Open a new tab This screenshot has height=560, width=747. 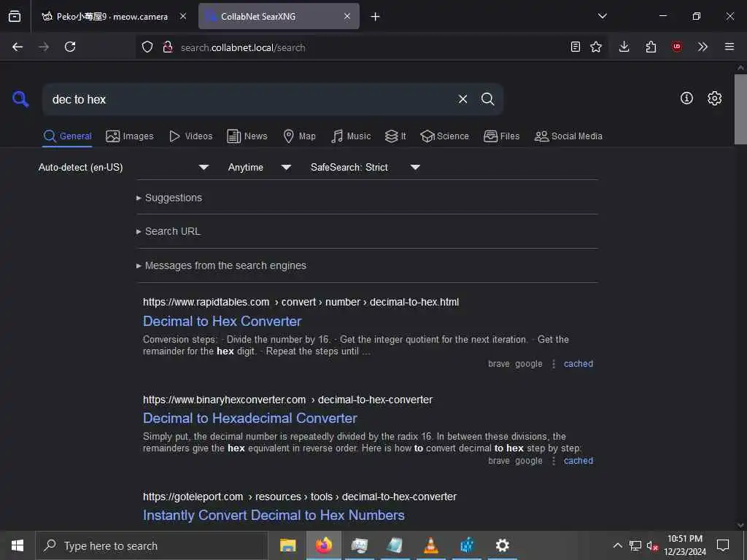tap(375, 17)
